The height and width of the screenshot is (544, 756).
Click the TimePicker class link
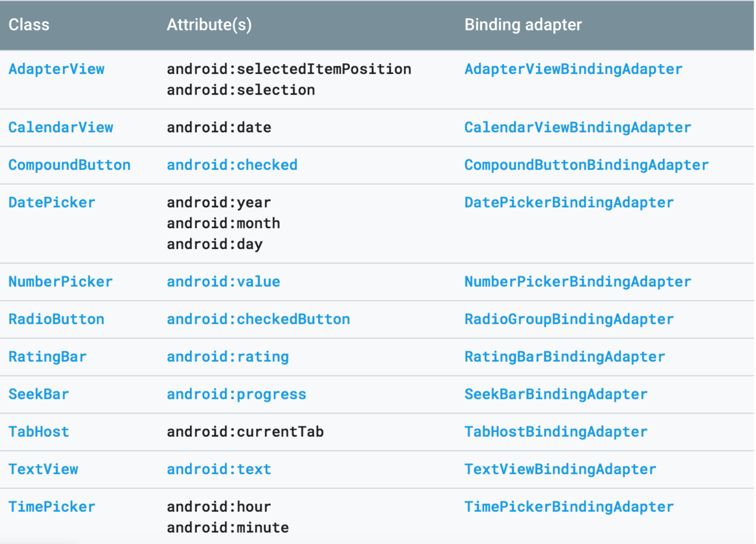coord(52,507)
